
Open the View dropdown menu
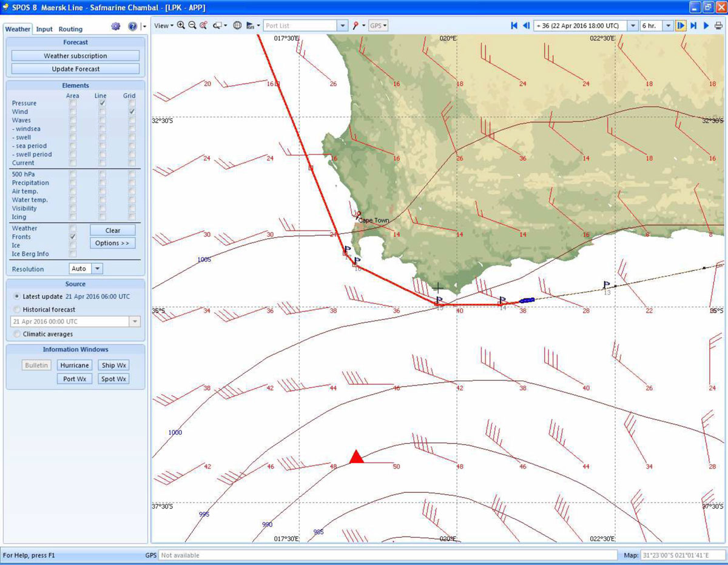tap(163, 25)
